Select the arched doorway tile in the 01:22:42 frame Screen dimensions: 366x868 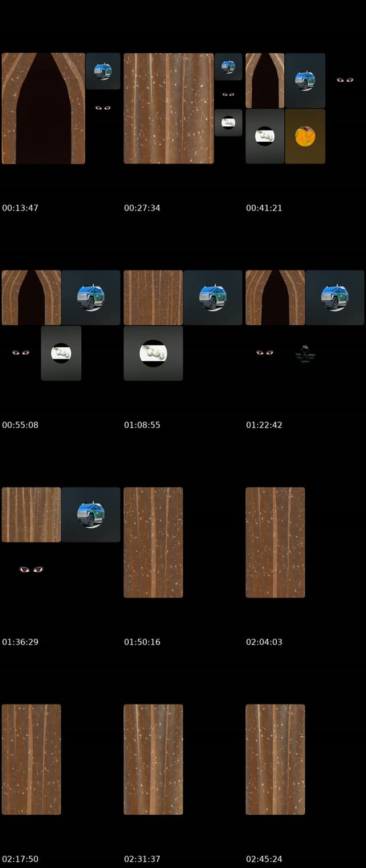275,298
